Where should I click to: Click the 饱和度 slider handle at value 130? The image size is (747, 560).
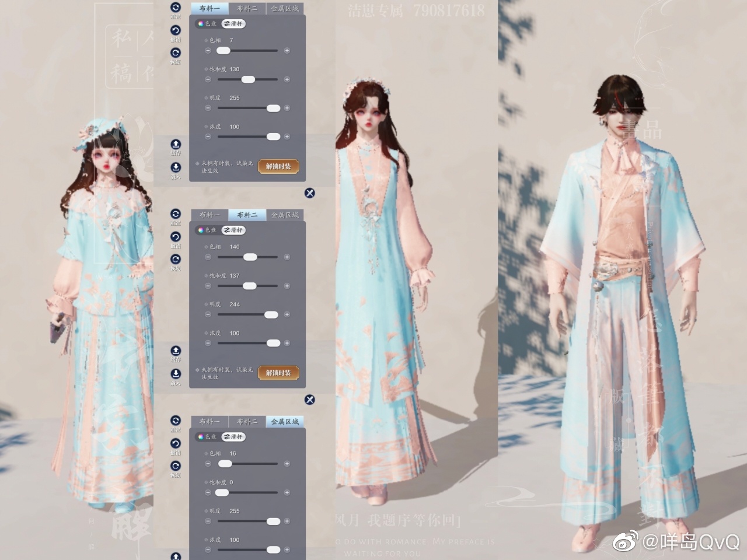click(x=248, y=79)
